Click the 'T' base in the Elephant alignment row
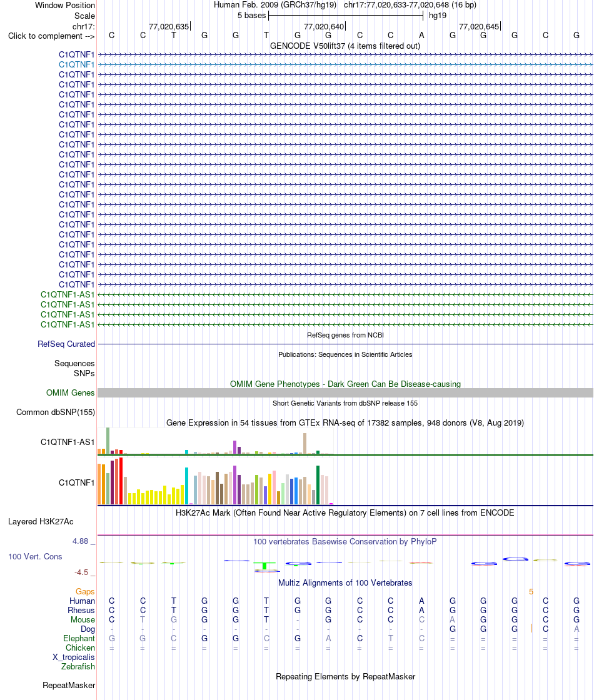Image resolution: width=594 pixels, height=700 pixels. point(391,638)
